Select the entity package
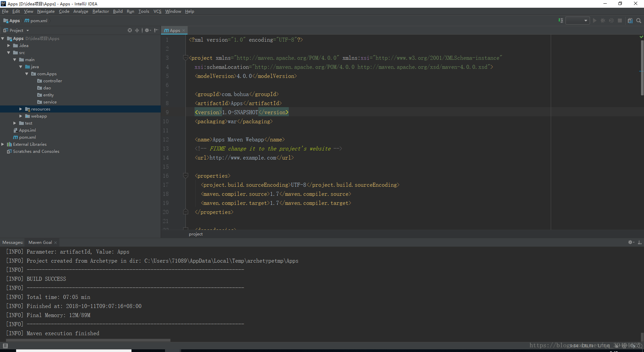The image size is (644, 352). 45,95
